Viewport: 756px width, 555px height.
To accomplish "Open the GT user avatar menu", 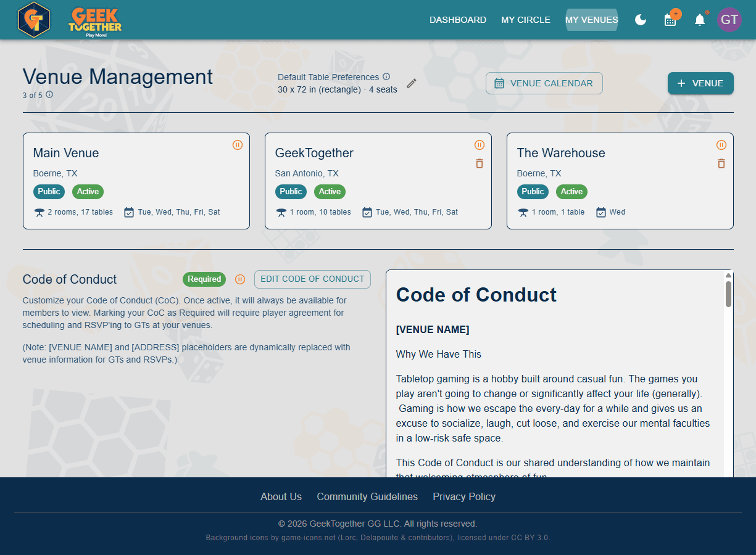I will point(729,20).
